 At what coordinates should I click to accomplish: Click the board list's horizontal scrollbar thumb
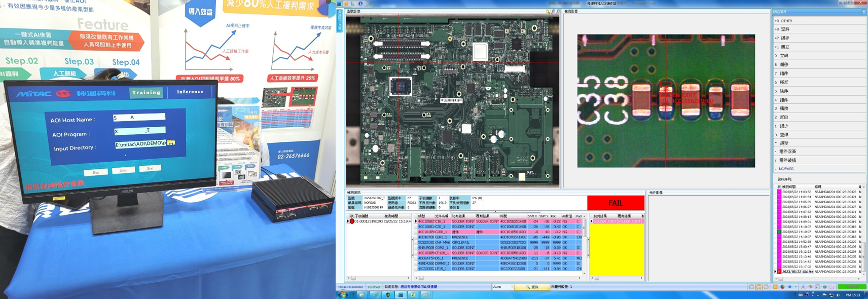[353, 278]
